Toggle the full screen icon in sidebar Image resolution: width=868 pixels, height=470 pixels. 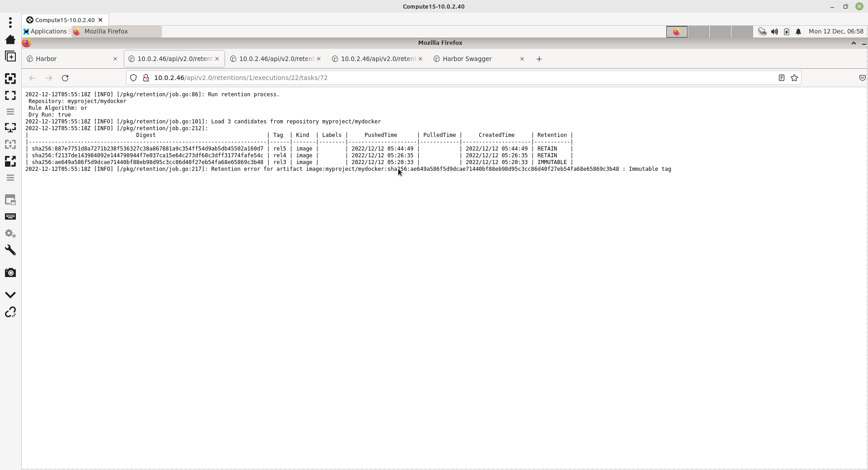pos(10,95)
